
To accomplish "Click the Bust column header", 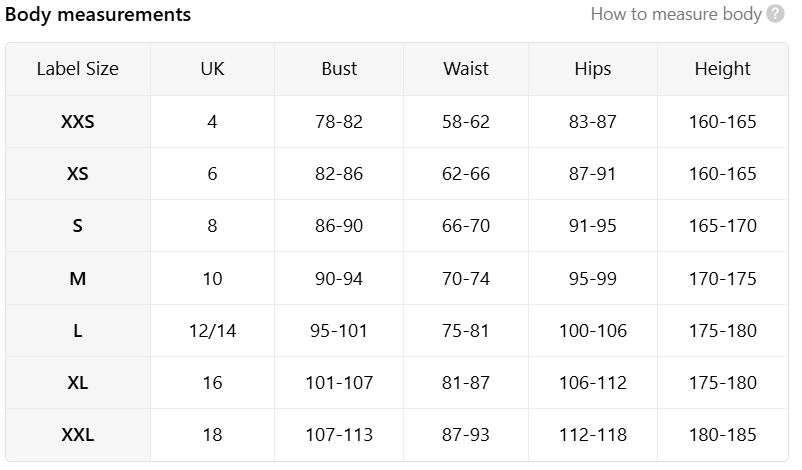I will click(339, 69).
